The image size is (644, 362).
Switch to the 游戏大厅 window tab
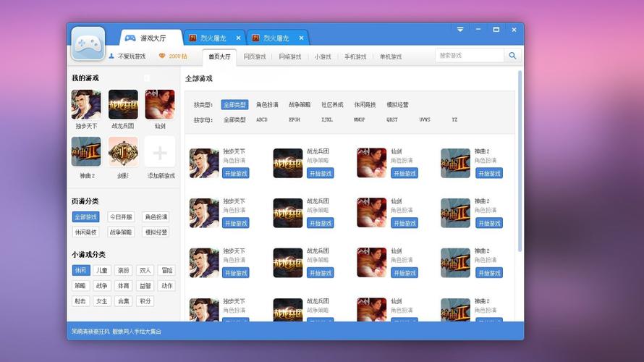pyautogui.click(x=151, y=38)
